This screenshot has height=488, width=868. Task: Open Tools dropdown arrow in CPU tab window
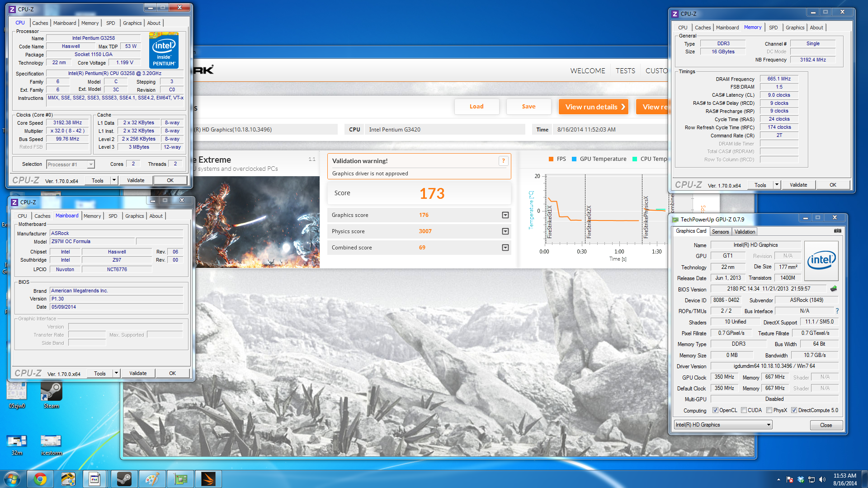[114, 180]
